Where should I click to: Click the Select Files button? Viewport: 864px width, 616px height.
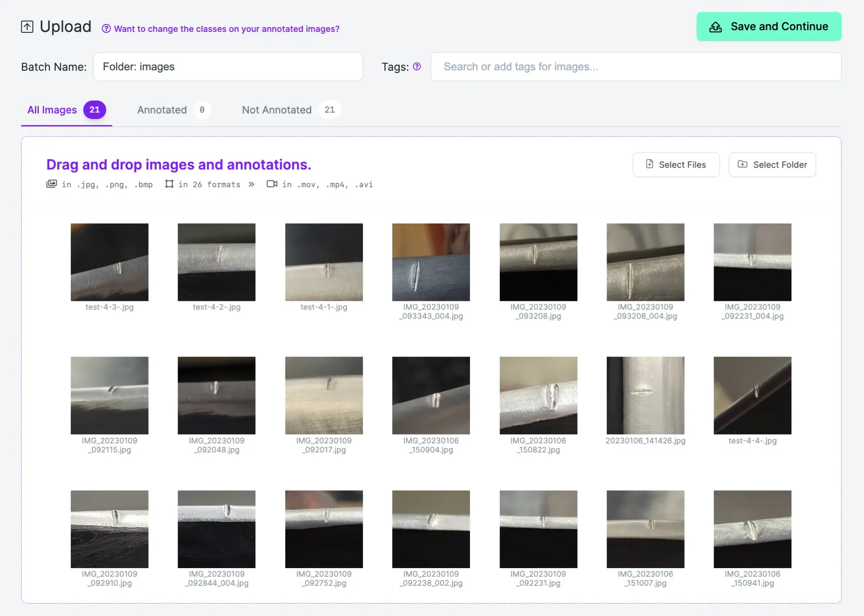tap(676, 164)
